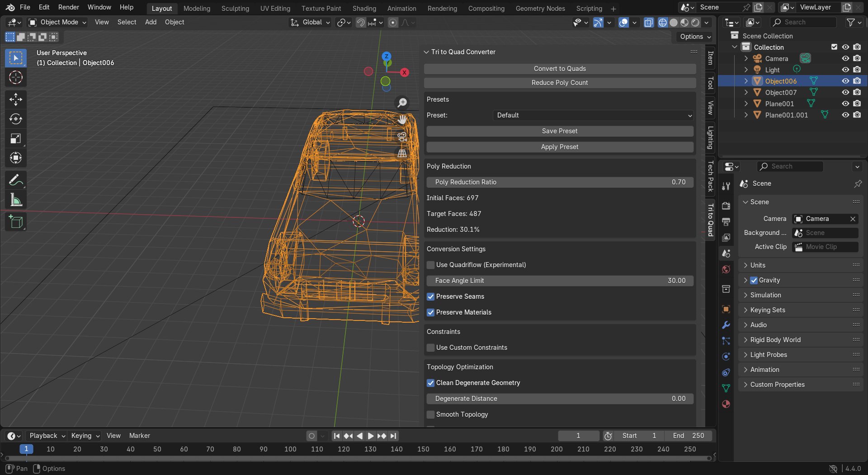Open the Render Properties tab
Viewport: 868px width, 475px height.
coord(726,206)
